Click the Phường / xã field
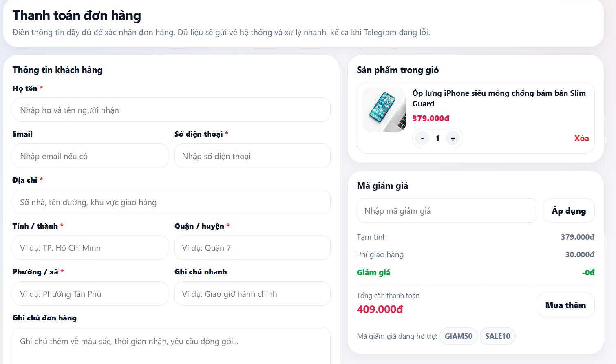The image size is (616, 364). click(x=90, y=293)
